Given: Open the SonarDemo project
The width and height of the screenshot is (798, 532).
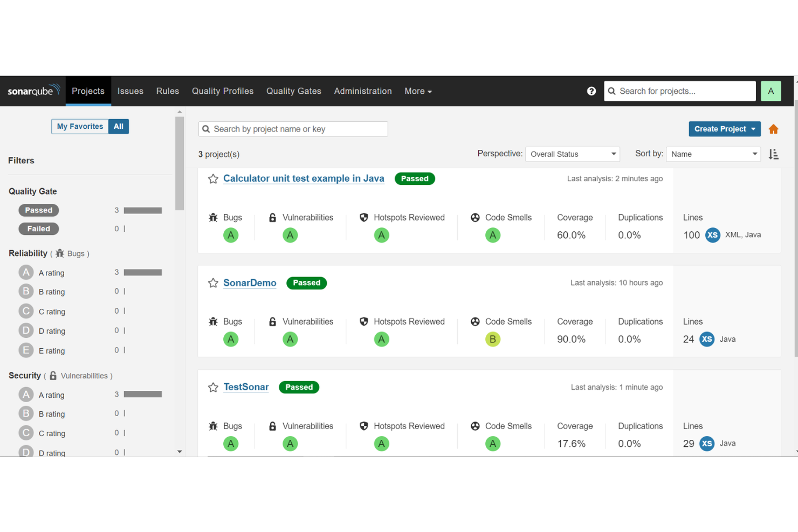Looking at the screenshot, I should coord(250,283).
